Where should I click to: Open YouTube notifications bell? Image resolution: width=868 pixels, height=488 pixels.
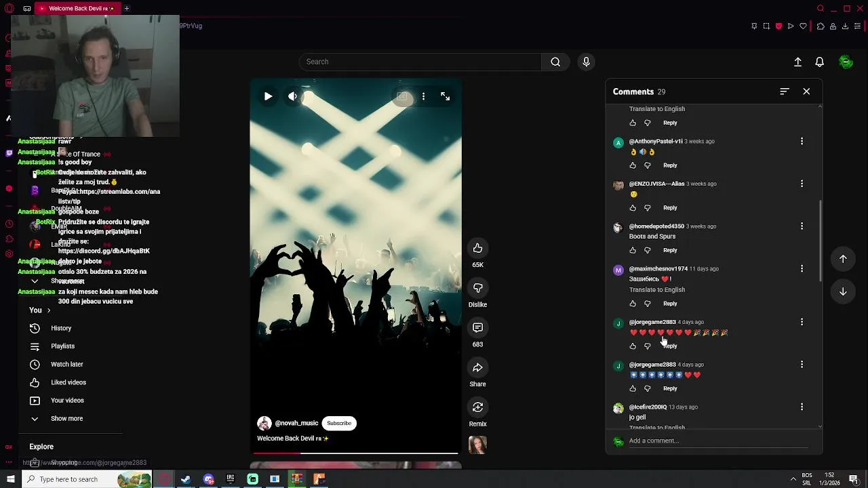(x=819, y=62)
